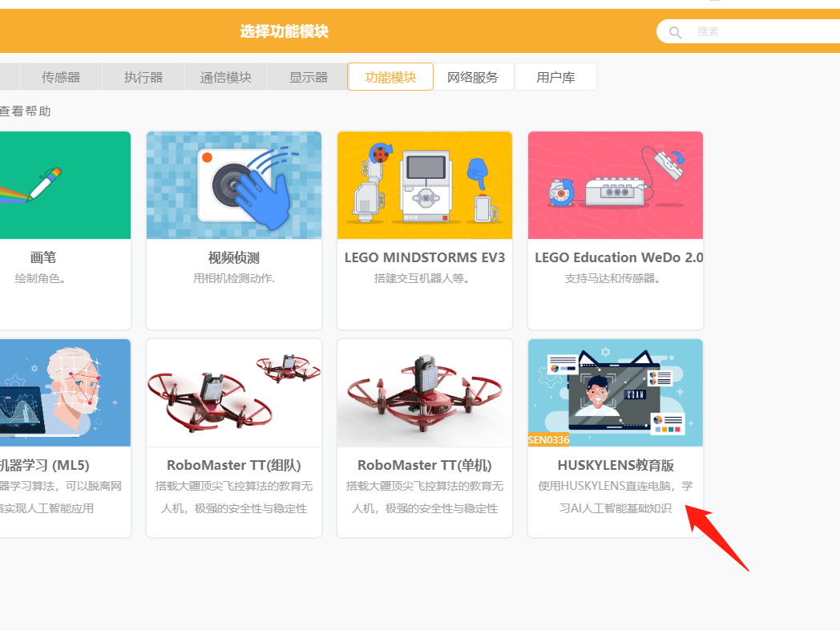Open the 网络服务 tab
This screenshot has height=631, width=840.
473,77
